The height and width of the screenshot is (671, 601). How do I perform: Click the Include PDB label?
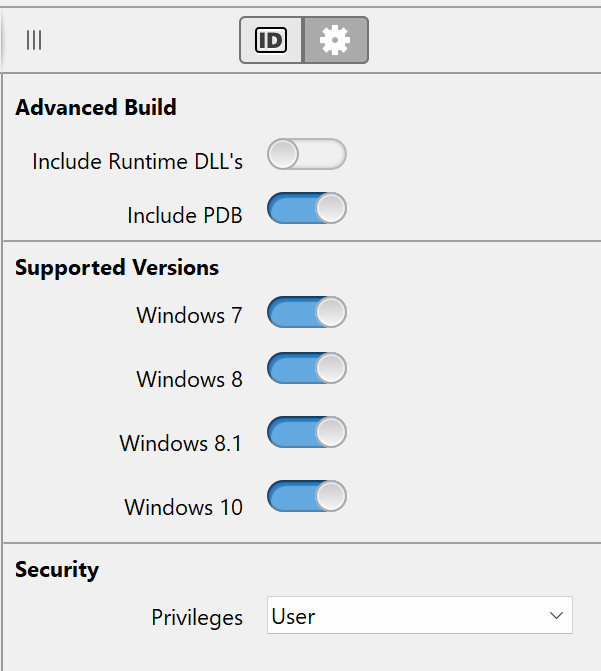coord(185,215)
